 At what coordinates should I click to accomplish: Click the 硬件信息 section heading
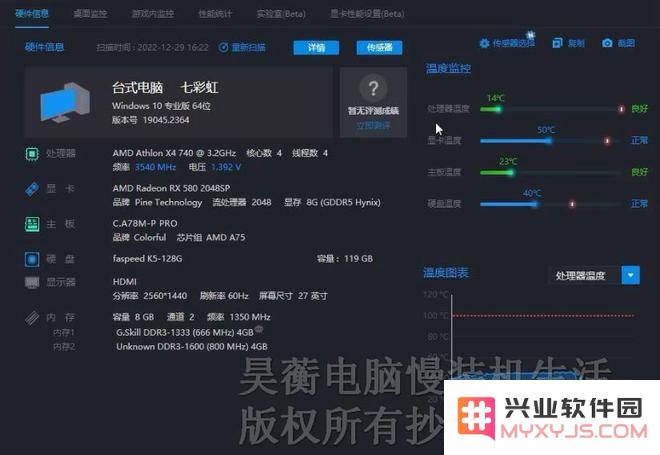44,47
